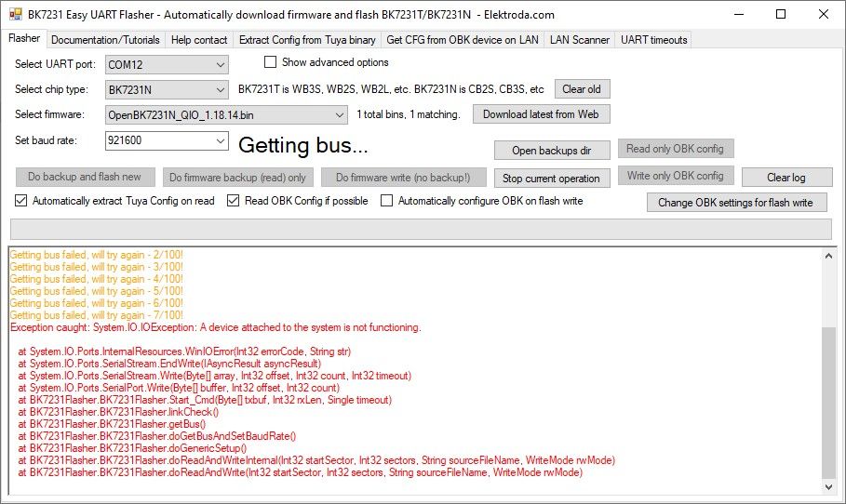Click the '1 total bins, 1 matching.' label
Screen dimensions: 846x504
coord(409,114)
